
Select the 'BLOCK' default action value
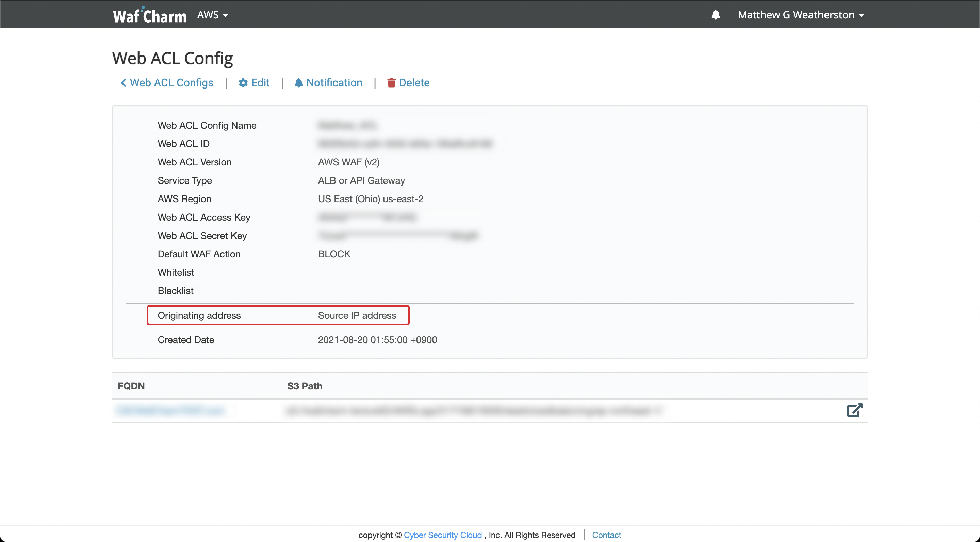pyautogui.click(x=334, y=254)
